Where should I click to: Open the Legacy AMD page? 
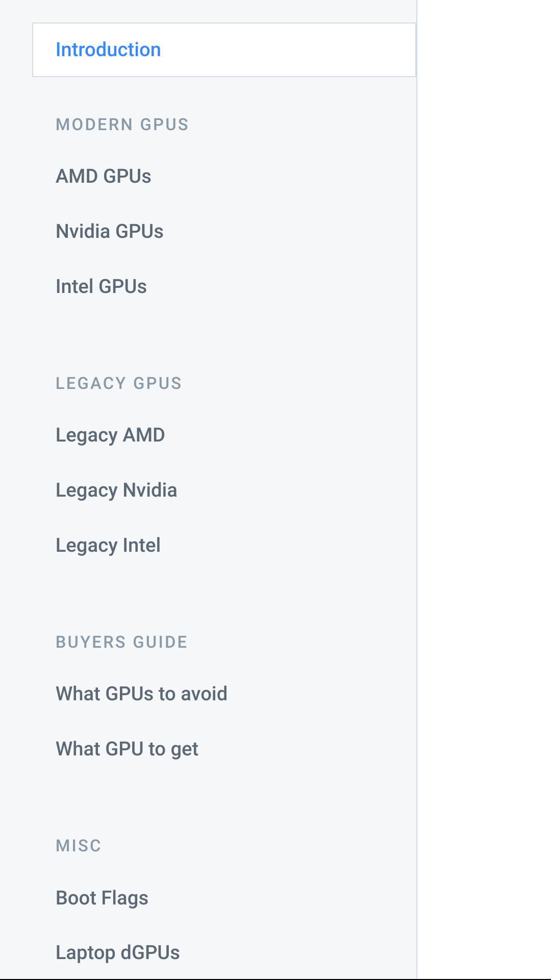click(110, 435)
